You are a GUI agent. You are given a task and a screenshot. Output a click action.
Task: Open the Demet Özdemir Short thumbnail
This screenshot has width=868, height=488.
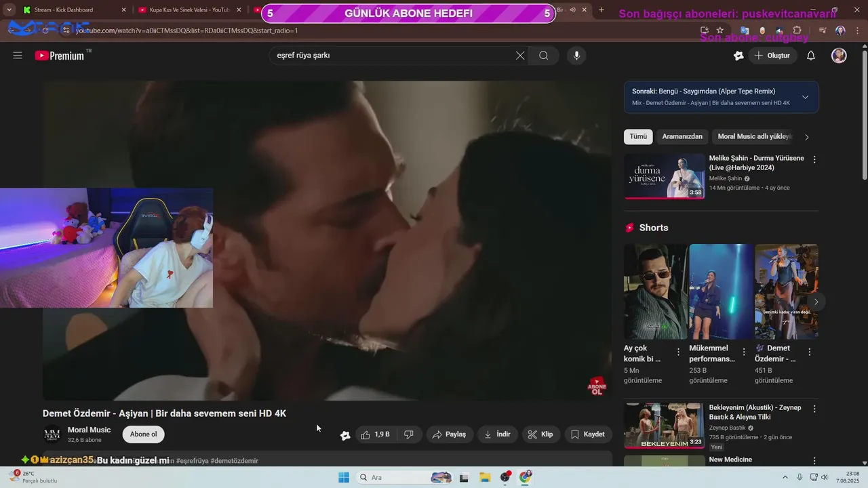(787, 291)
